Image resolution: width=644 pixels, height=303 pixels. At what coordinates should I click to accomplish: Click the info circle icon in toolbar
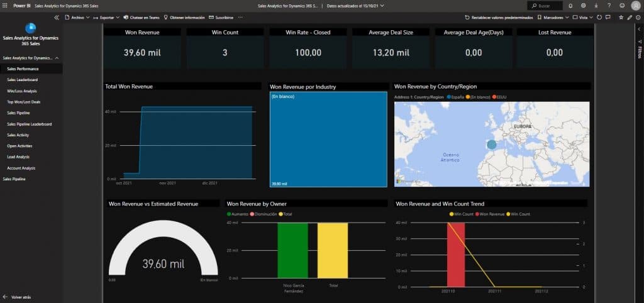click(x=638, y=18)
